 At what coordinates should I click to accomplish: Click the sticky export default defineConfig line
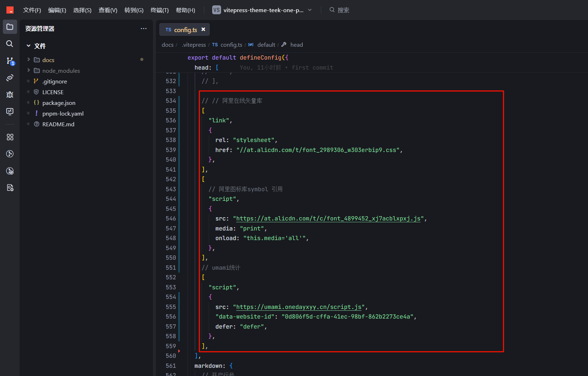click(238, 57)
